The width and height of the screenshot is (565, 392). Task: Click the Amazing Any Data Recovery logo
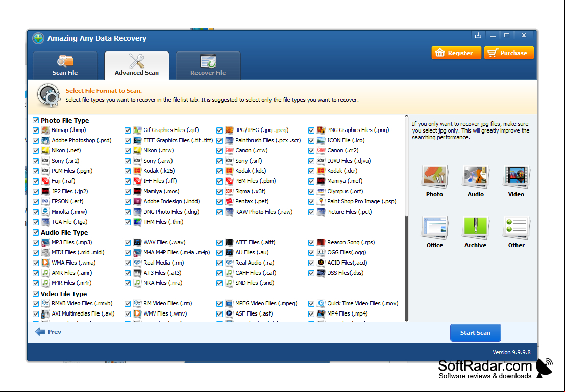pyautogui.click(x=38, y=38)
